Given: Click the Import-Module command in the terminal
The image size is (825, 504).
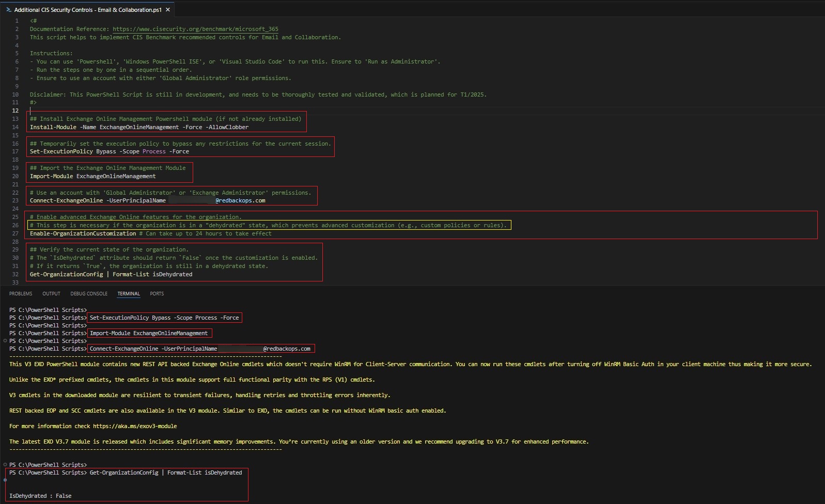Looking at the screenshot, I should pyautogui.click(x=149, y=333).
